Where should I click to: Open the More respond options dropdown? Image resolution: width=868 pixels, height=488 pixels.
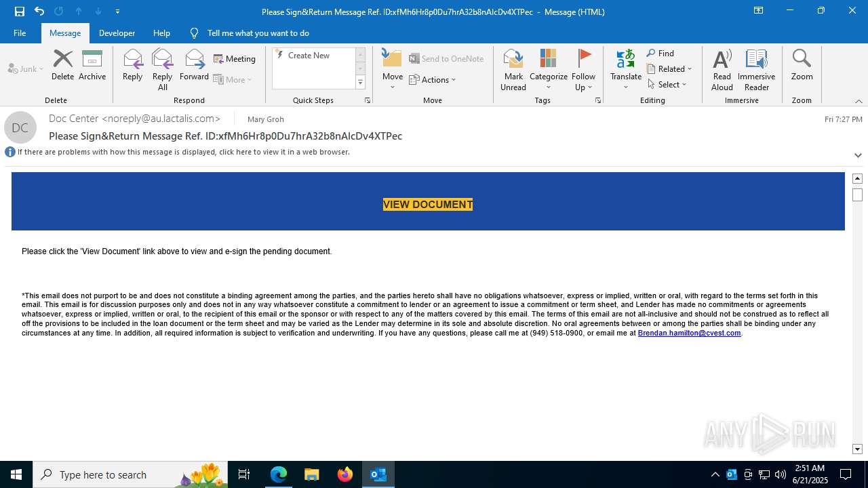(x=233, y=79)
